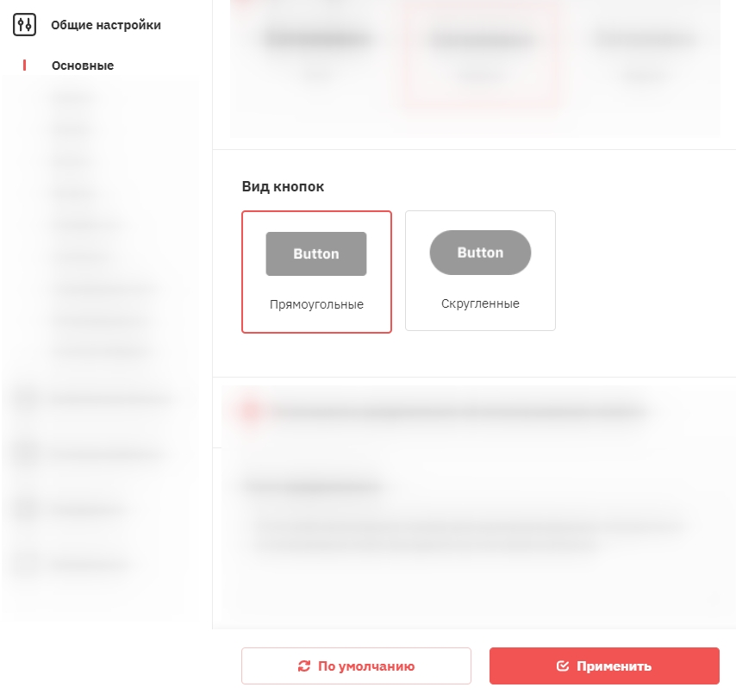
Task: Click the checkmark icon in Применить
Action: point(562,666)
